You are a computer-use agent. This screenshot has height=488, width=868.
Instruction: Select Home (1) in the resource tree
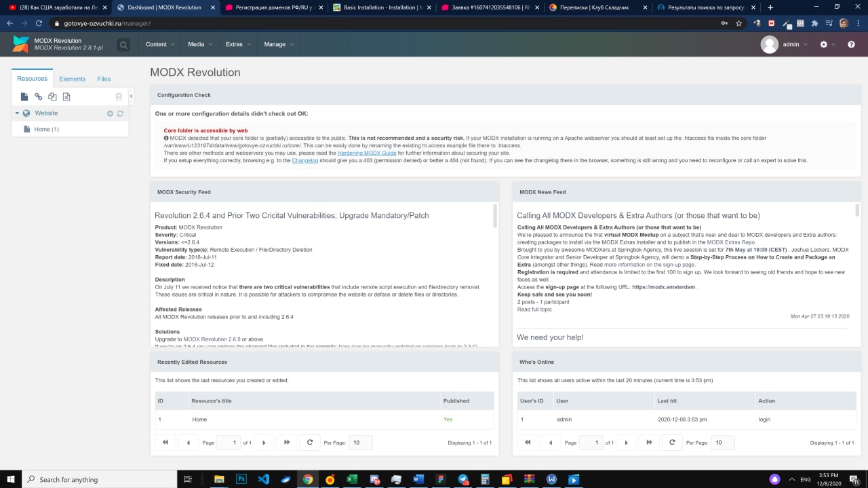click(x=46, y=129)
